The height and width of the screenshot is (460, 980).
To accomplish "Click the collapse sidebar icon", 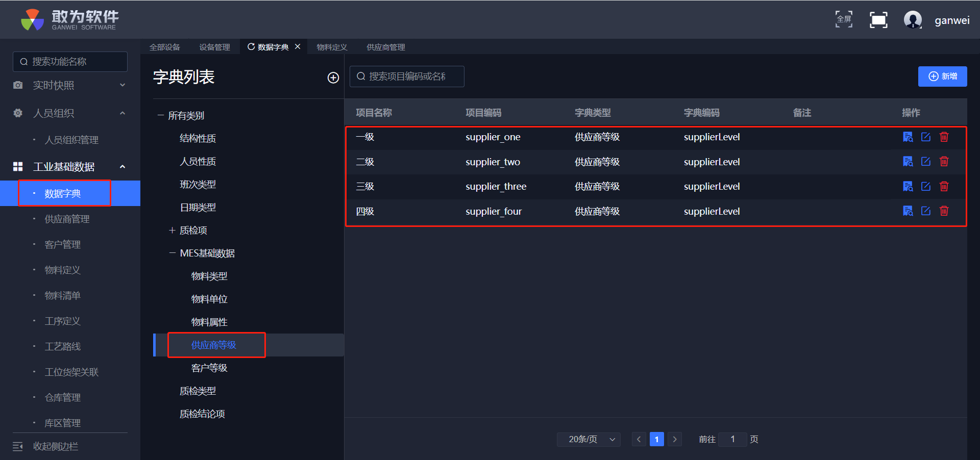I will click(x=18, y=447).
